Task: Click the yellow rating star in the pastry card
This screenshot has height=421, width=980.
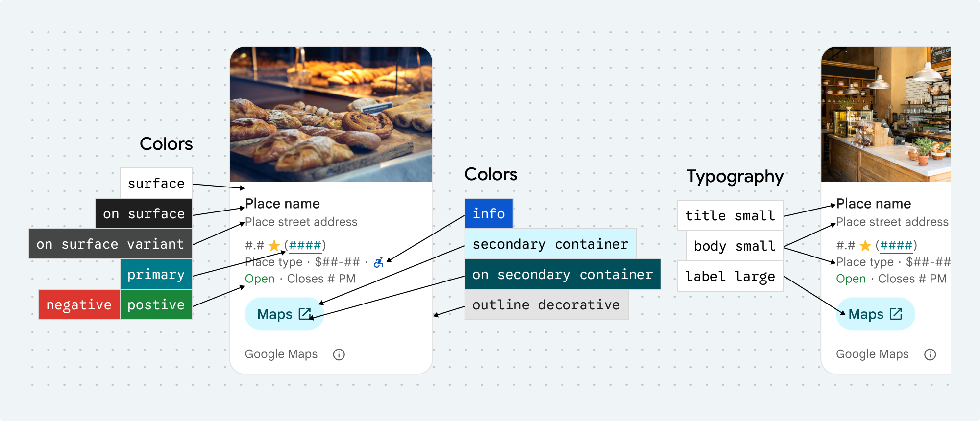Action: coord(274,245)
